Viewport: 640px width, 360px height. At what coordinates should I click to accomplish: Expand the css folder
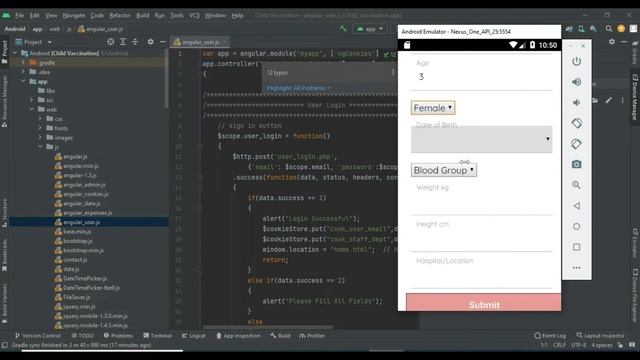40,119
